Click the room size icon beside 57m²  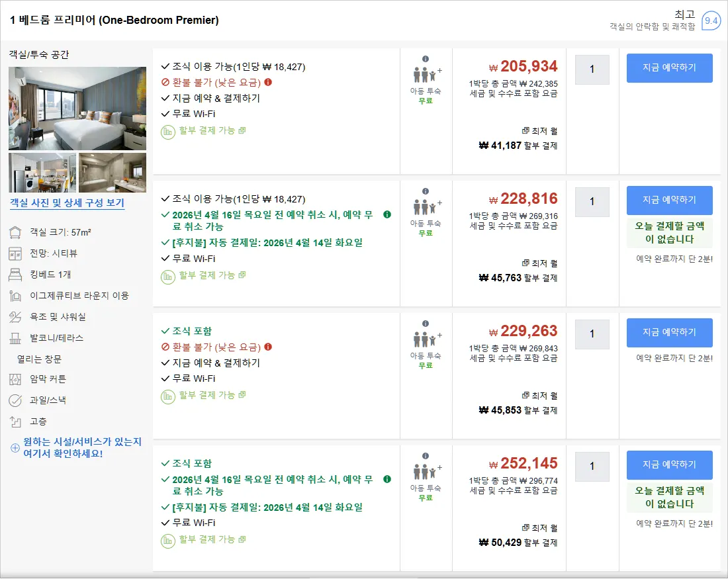(15, 232)
